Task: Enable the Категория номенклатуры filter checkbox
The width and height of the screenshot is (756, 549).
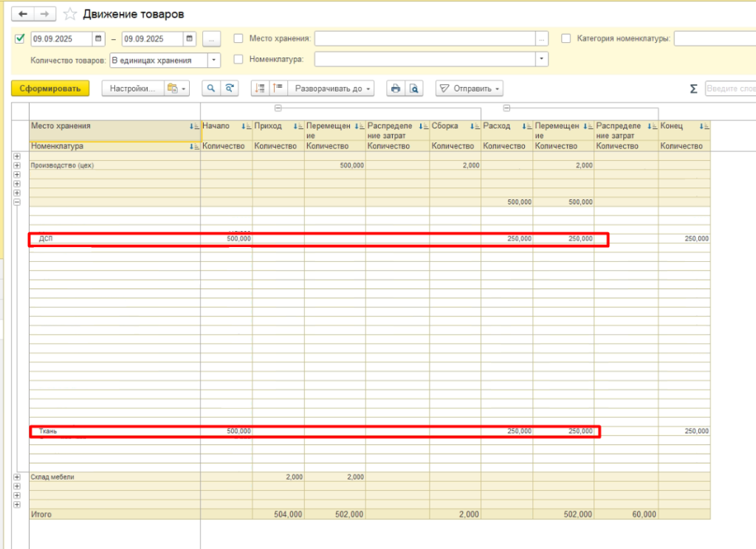Action: click(x=566, y=38)
